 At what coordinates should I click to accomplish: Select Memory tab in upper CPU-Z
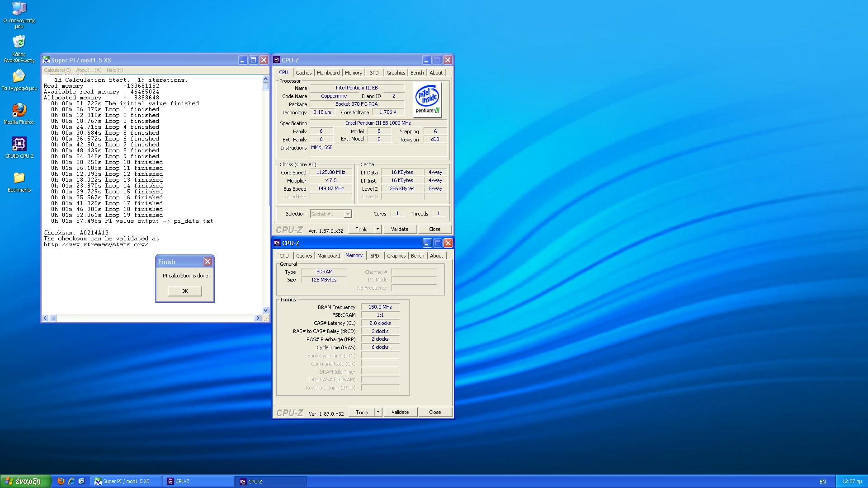[x=354, y=73]
